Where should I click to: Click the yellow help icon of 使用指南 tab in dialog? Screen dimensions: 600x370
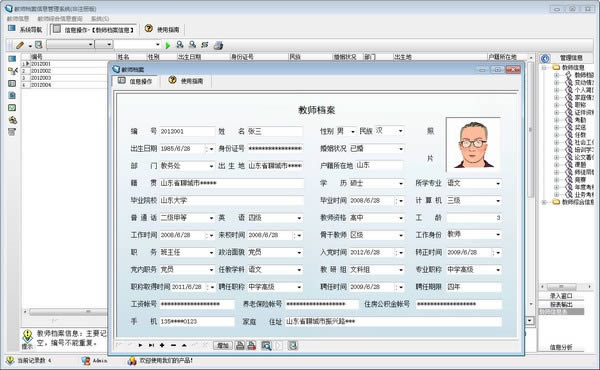[x=173, y=80]
